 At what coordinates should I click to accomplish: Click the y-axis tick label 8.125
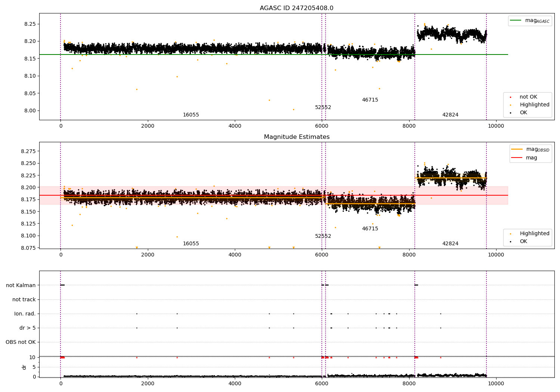(28, 224)
